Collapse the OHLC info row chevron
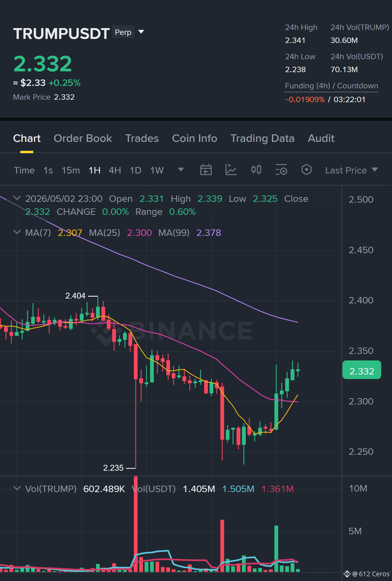Screen dimensions: 392x581 pos(17,198)
